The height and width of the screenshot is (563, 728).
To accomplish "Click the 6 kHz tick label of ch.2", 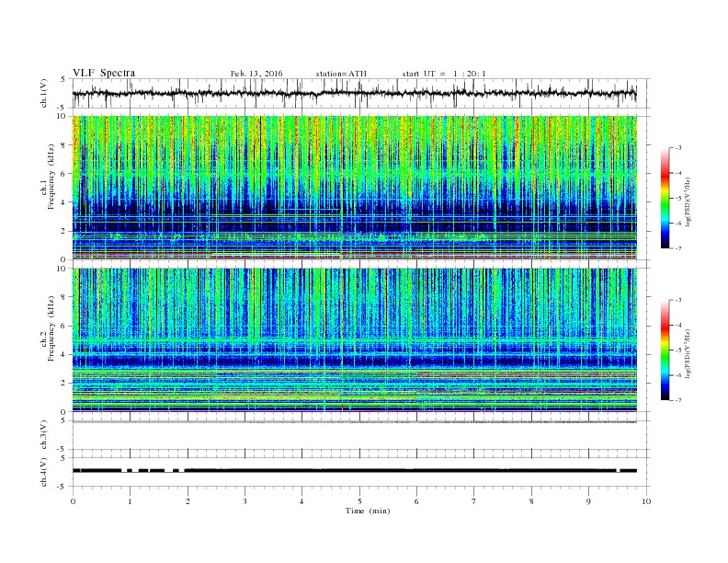I will tap(63, 326).
